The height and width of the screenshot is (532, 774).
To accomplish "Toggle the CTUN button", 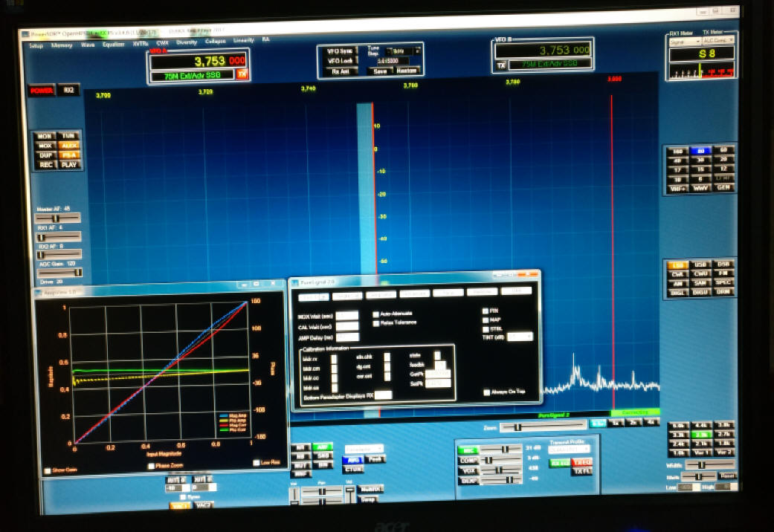I will tap(353, 470).
